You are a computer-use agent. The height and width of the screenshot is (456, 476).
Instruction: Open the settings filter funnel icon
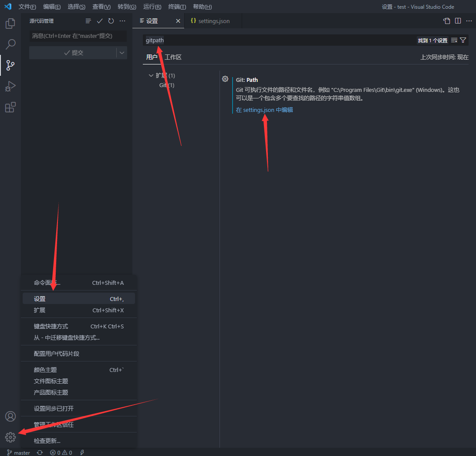(463, 41)
